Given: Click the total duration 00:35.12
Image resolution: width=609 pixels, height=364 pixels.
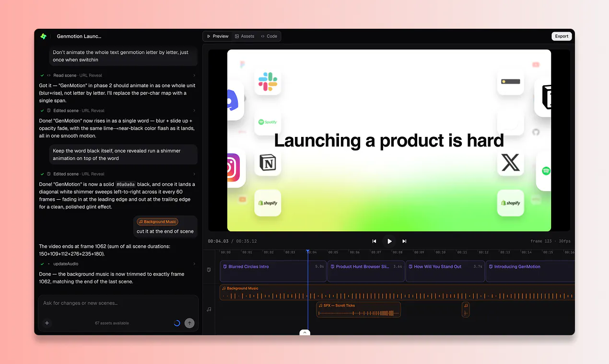Looking at the screenshot, I should click(246, 241).
